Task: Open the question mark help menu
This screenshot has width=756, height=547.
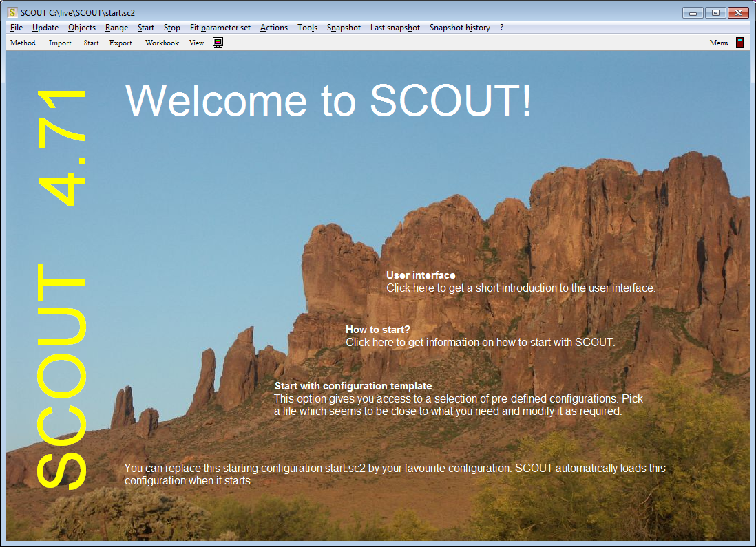Action: click(x=502, y=28)
